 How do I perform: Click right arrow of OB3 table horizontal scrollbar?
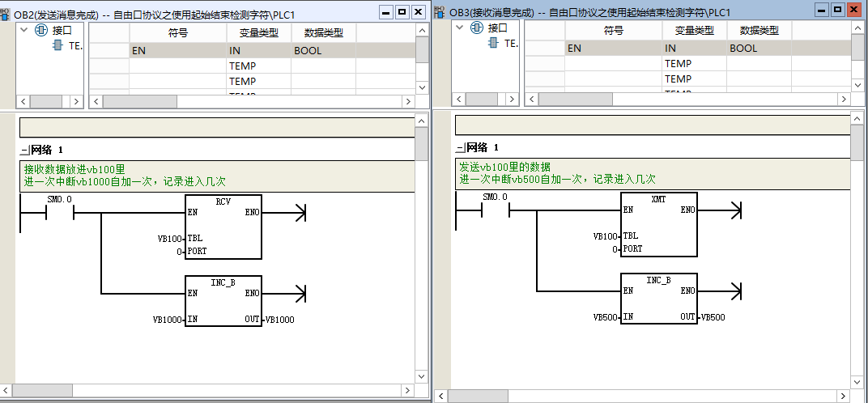pos(845,100)
